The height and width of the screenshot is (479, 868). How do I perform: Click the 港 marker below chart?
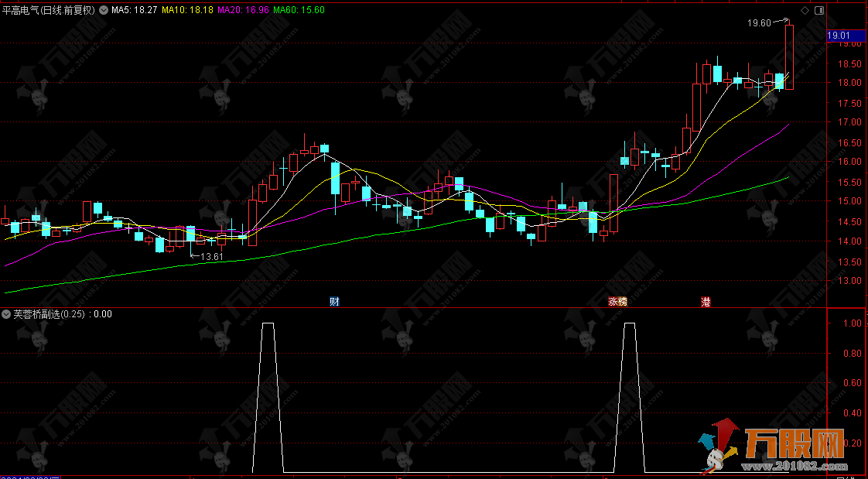point(706,302)
